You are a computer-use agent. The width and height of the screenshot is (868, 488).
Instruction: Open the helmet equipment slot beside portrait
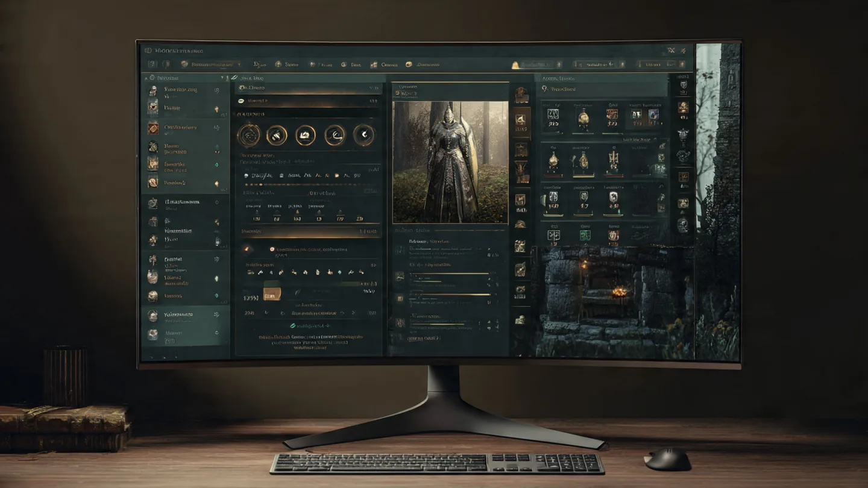(x=521, y=95)
